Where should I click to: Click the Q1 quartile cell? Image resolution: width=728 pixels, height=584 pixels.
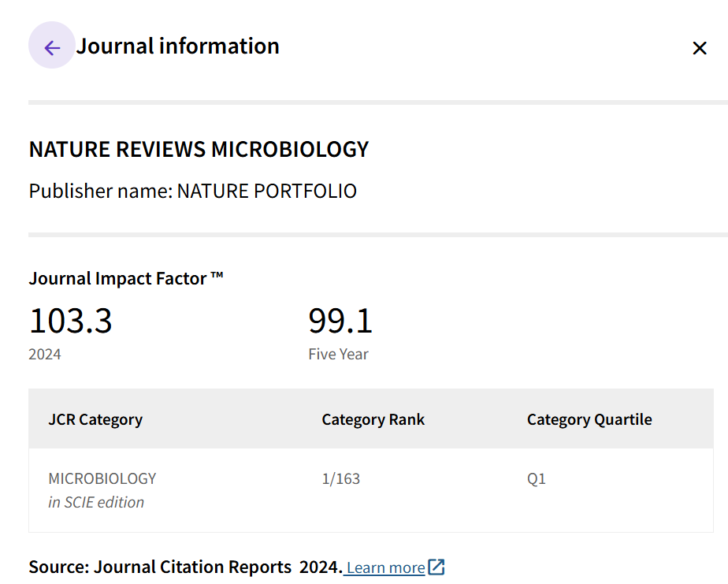(x=537, y=478)
